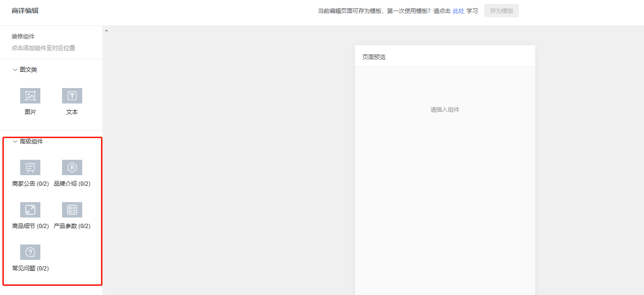
Task: Click the 页面预览 panel header
Action: point(374,57)
